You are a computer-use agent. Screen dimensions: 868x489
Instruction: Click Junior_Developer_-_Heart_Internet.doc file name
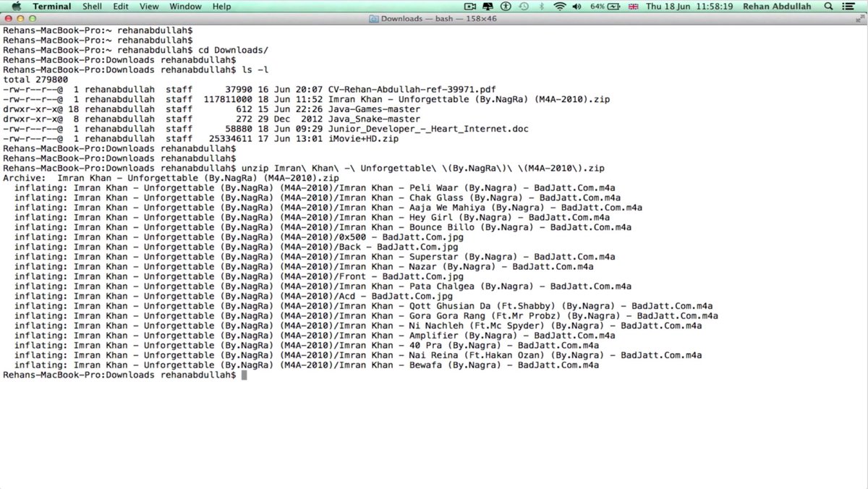428,129
